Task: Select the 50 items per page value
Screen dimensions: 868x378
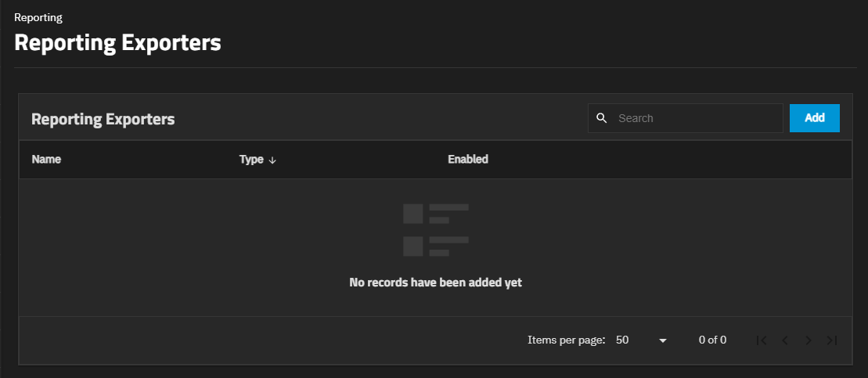Action: (x=623, y=340)
